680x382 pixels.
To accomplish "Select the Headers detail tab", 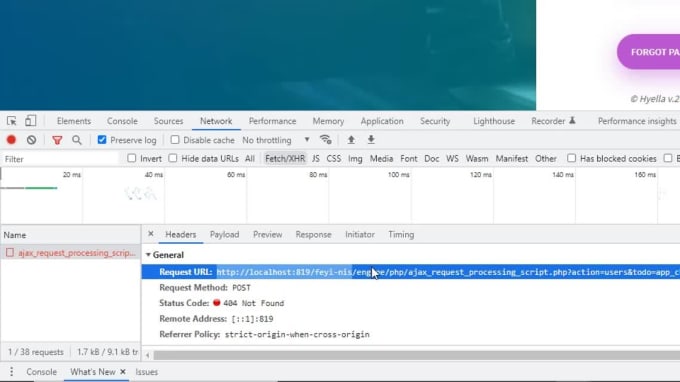I will [x=181, y=235].
